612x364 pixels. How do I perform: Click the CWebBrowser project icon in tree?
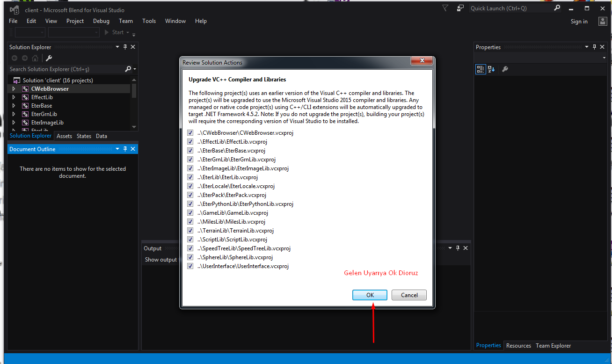[26, 89]
